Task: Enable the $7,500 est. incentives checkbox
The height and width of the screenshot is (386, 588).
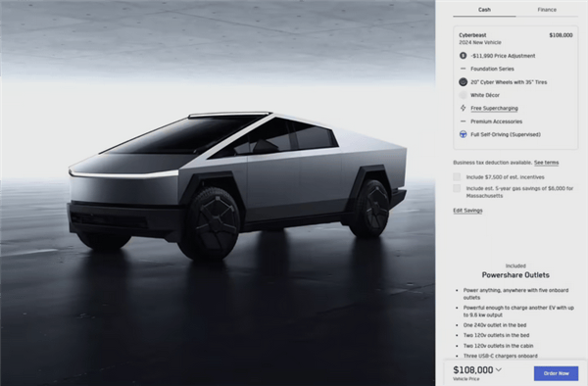Action: pyautogui.click(x=457, y=177)
